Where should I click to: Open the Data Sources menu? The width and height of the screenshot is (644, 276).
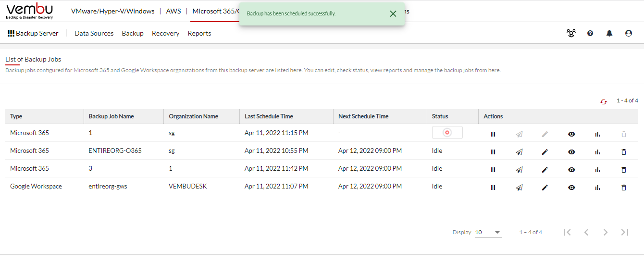pyautogui.click(x=94, y=33)
